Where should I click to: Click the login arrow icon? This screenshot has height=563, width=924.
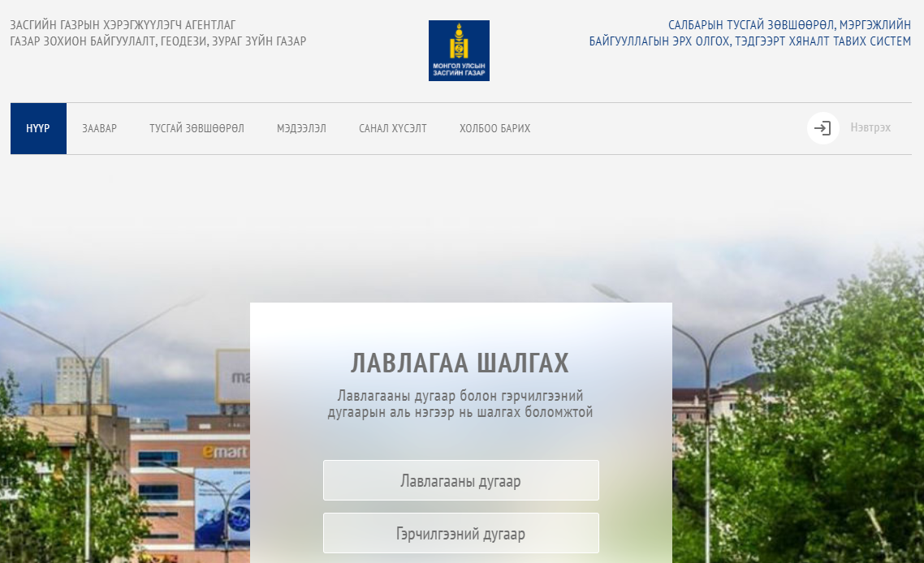click(823, 128)
